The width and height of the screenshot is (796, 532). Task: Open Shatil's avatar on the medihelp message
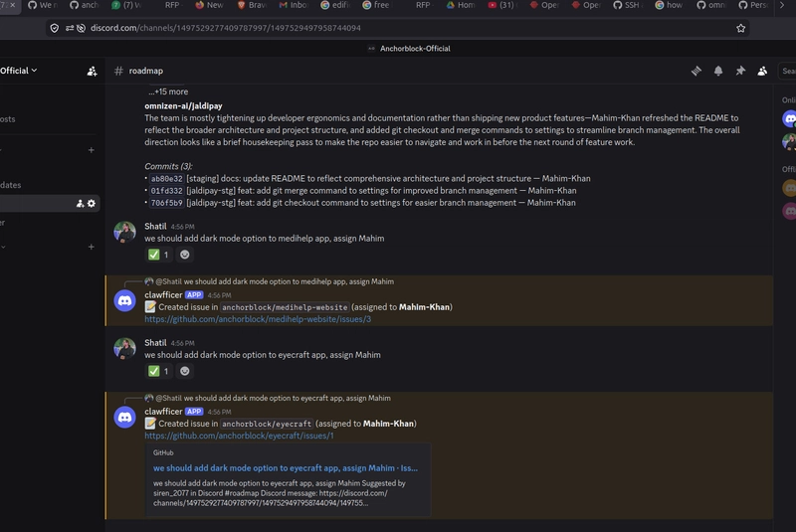point(125,233)
